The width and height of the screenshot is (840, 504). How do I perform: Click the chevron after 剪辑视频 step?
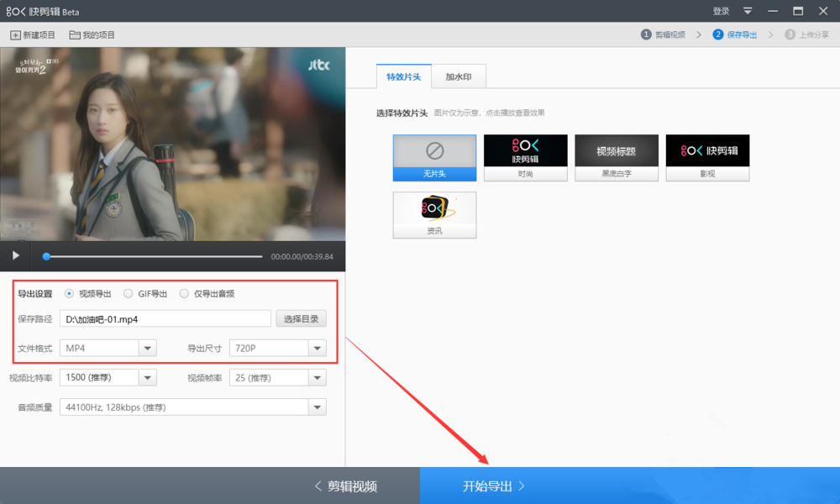[x=699, y=34]
